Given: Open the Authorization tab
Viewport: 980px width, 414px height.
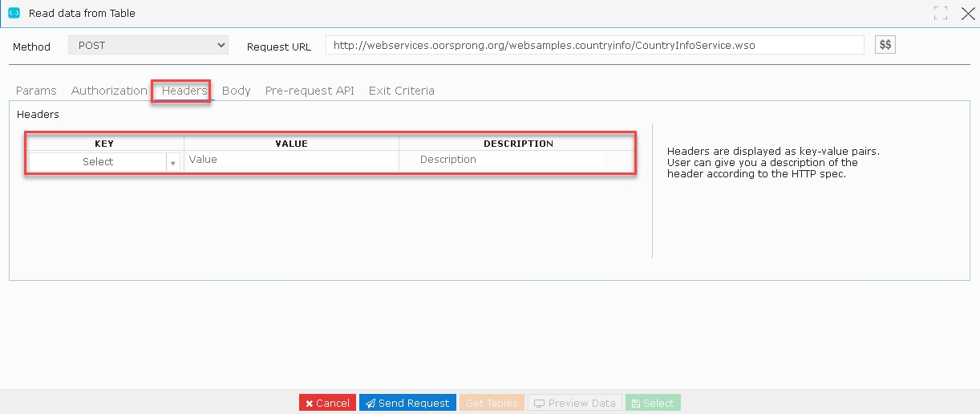Looking at the screenshot, I should coord(109,91).
